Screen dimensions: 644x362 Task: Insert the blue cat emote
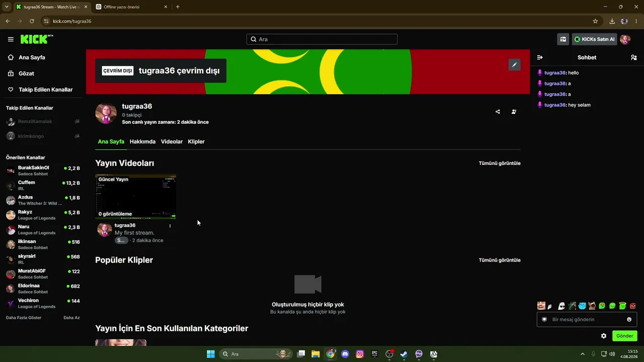(x=582, y=306)
